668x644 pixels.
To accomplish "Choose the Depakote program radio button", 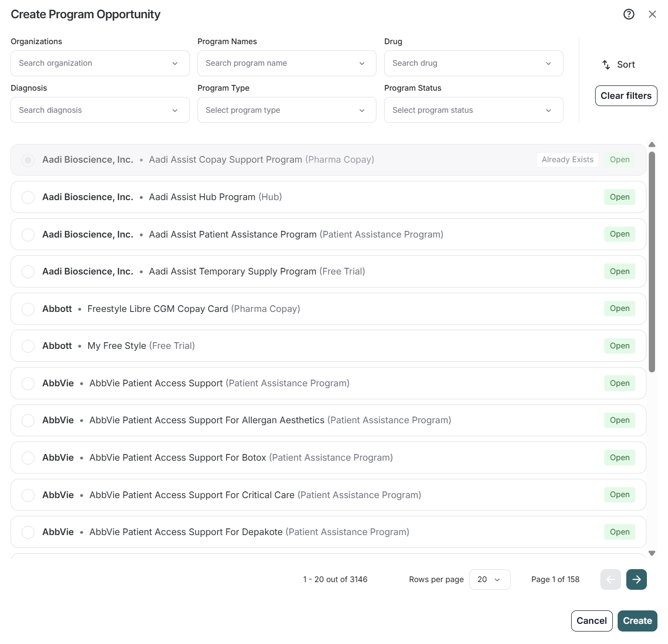I will (x=28, y=532).
